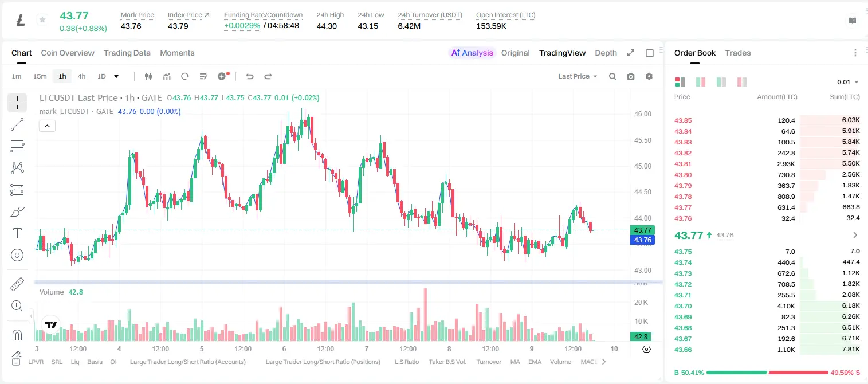Viewport: 868px width, 384px height.
Task: Open the emoji sticker tool
Action: (x=17, y=255)
